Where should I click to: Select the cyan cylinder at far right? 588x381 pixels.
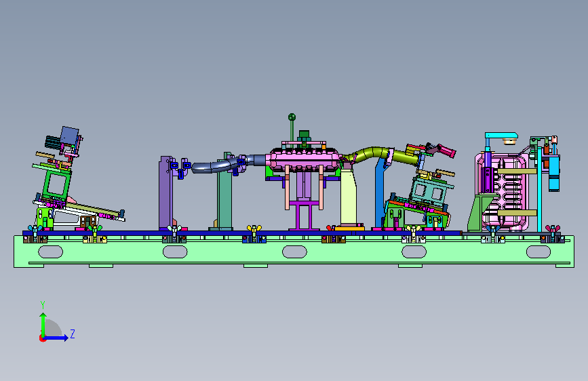point(554,174)
